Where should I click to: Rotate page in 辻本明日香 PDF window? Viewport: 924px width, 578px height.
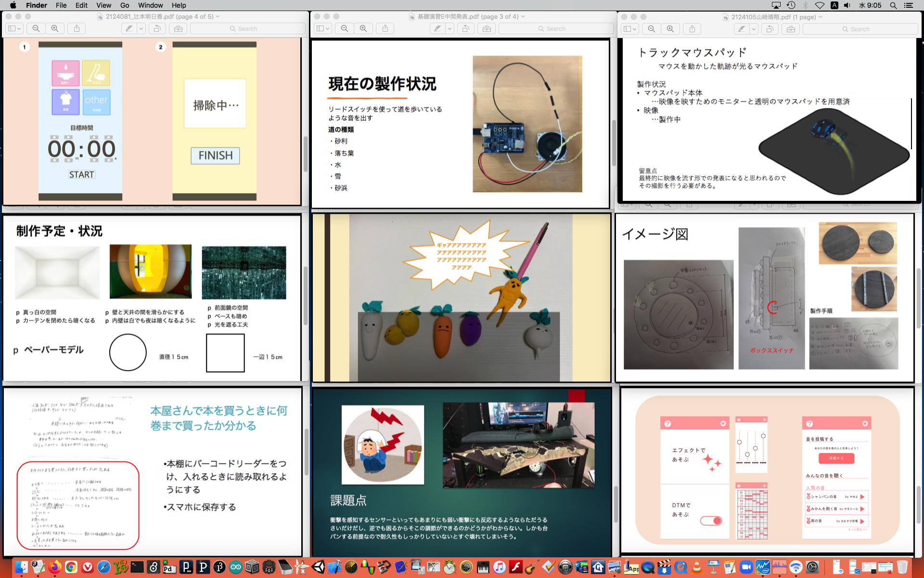[157, 29]
